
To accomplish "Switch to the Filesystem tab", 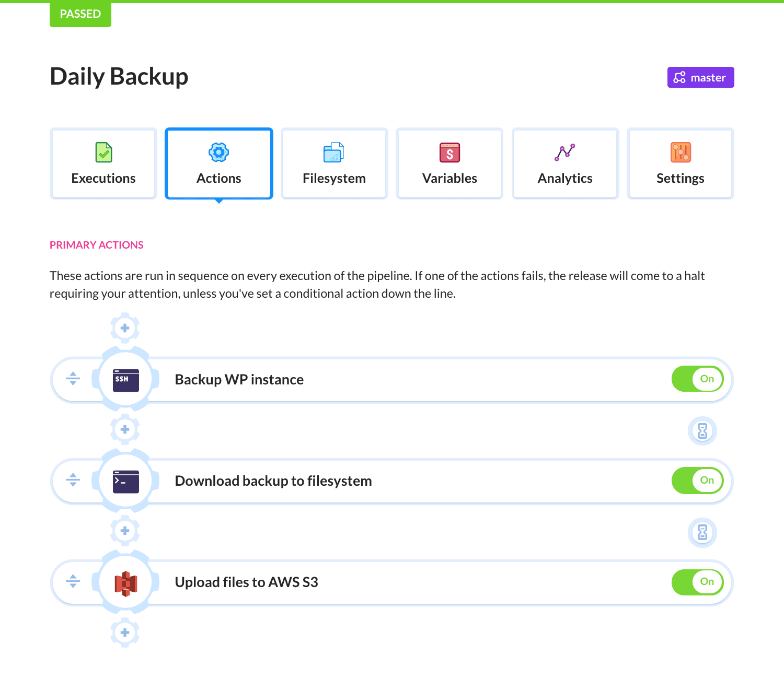I will [335, 163].
